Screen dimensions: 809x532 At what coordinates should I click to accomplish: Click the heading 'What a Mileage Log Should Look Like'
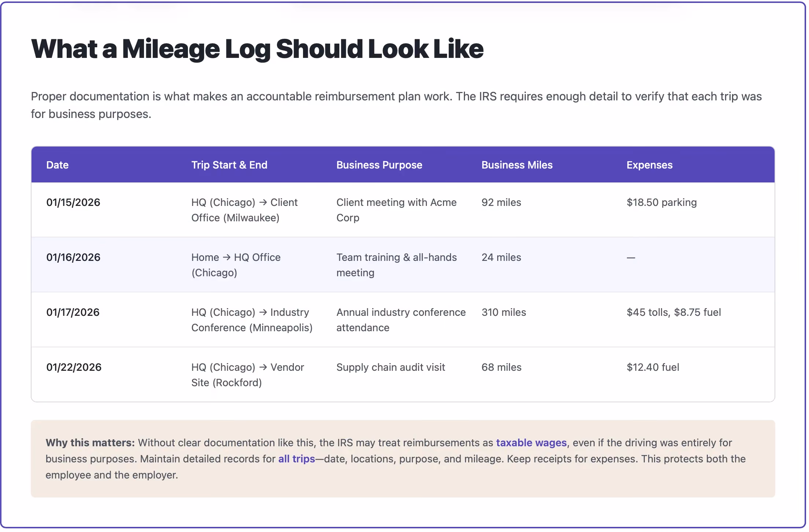coord(257,49)
